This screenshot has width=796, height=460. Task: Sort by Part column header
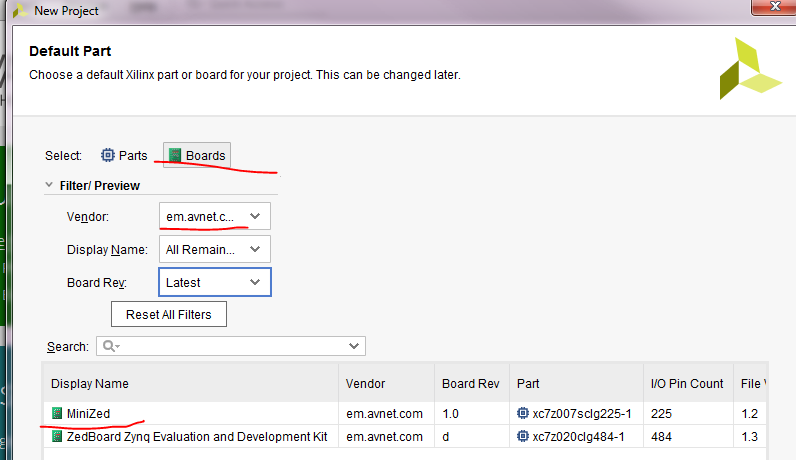(x=576, y=383)
